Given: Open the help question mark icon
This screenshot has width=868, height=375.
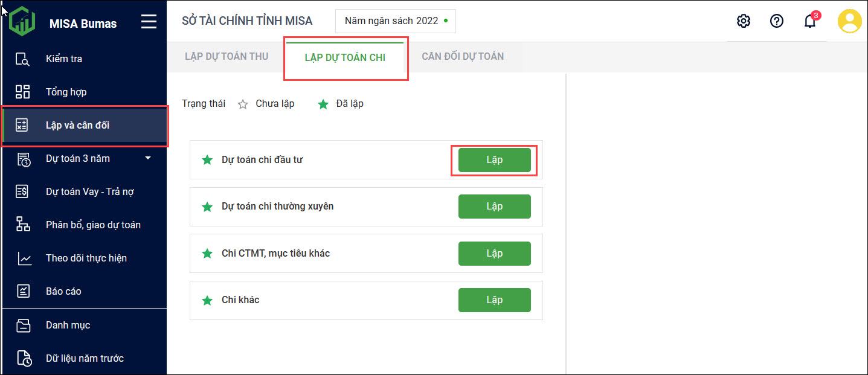Looking at the screenshot, I should 777,21.
